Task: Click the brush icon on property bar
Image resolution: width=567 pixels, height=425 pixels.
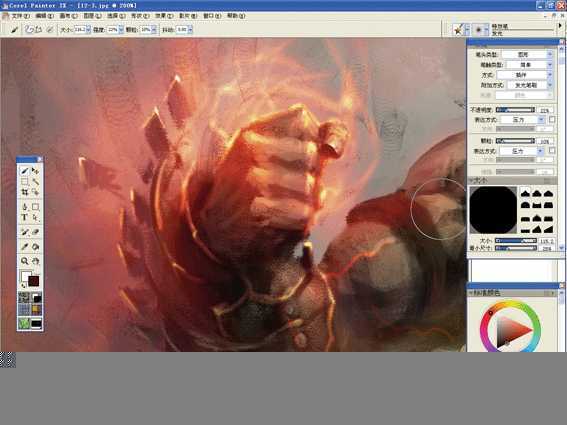Action: (x=14, y=30)
